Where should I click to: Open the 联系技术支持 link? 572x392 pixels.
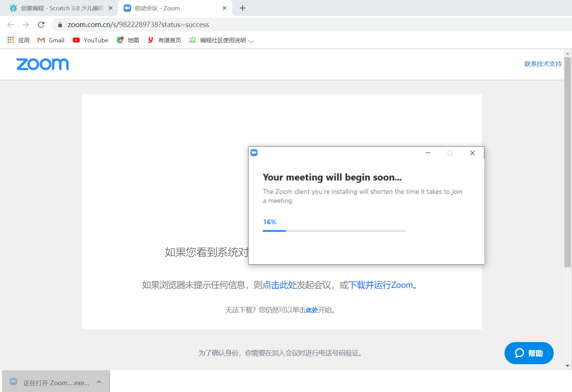pos(543,64)
